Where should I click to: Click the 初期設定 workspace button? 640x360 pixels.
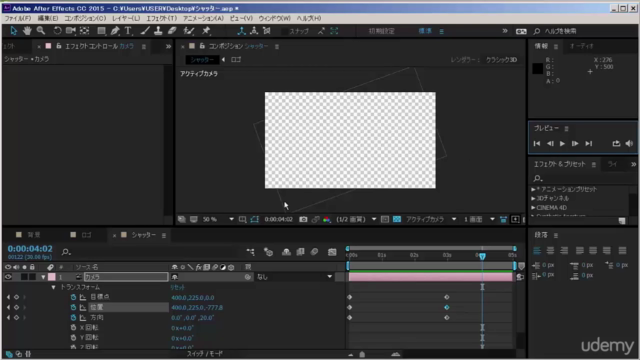(x=382, y=31)
